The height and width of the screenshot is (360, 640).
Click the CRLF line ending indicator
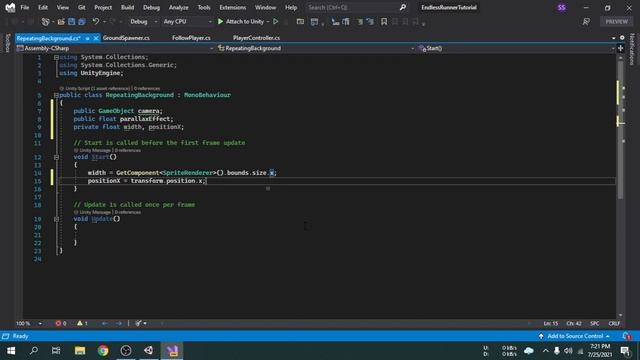[x=614, y=323]
